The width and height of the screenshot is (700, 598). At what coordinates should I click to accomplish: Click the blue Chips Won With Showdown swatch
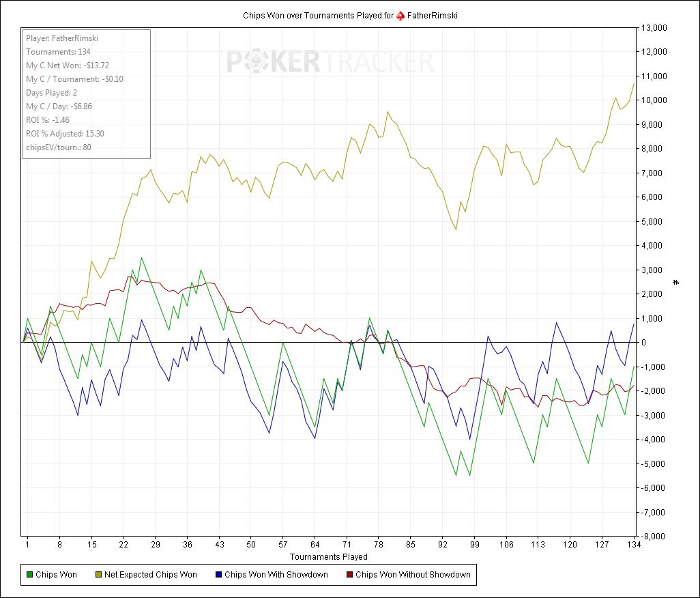[218, 575]
